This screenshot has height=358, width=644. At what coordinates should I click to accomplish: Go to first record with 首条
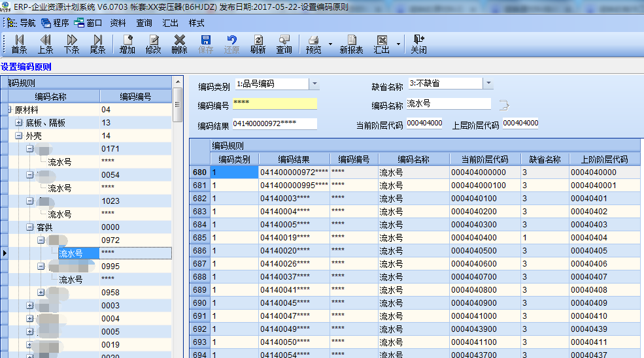(20, 44)
